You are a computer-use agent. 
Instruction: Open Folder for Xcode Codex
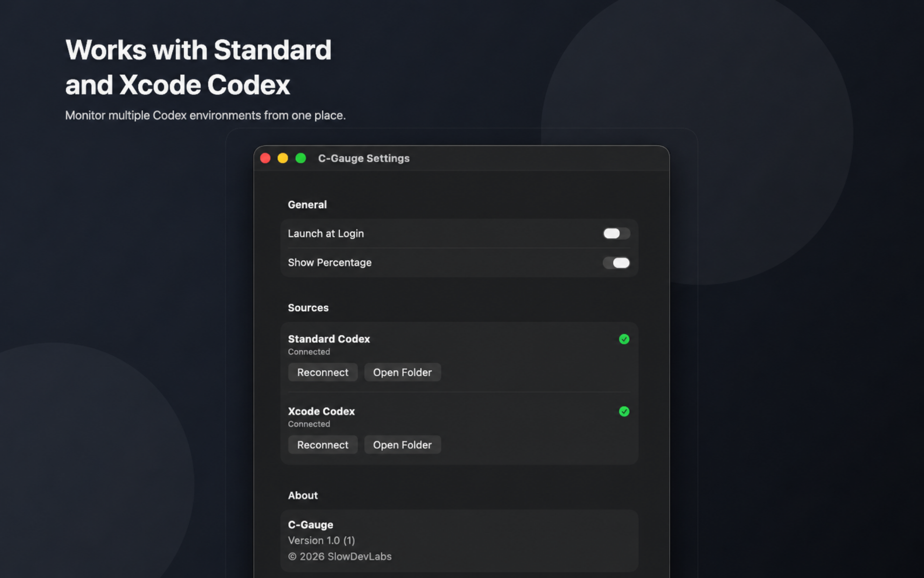pyautogui.click(x=402, y=445)
